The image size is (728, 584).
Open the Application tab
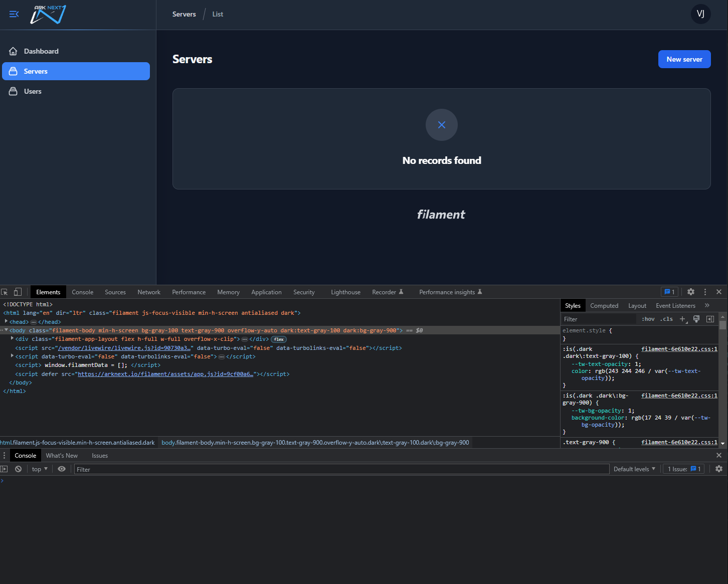266,292
